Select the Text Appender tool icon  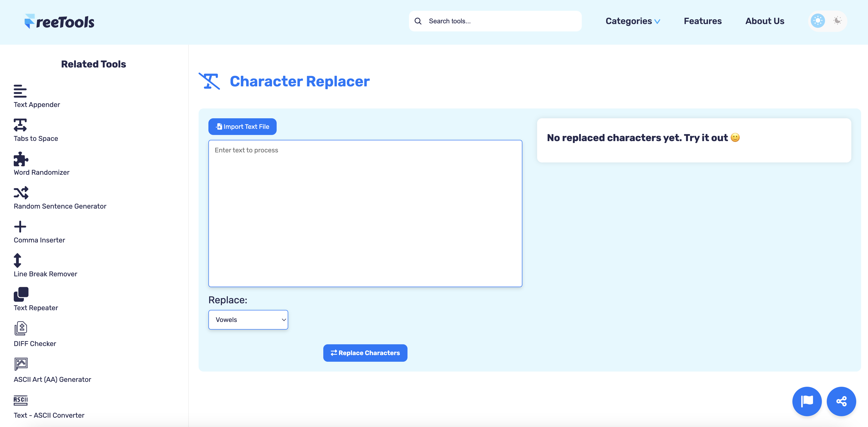[x=20, y=91]
